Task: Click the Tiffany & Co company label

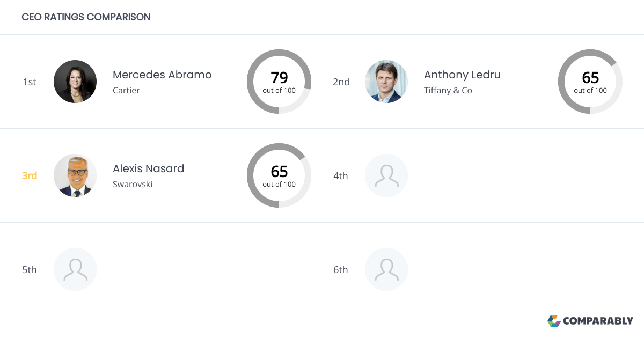Action: 448,90
